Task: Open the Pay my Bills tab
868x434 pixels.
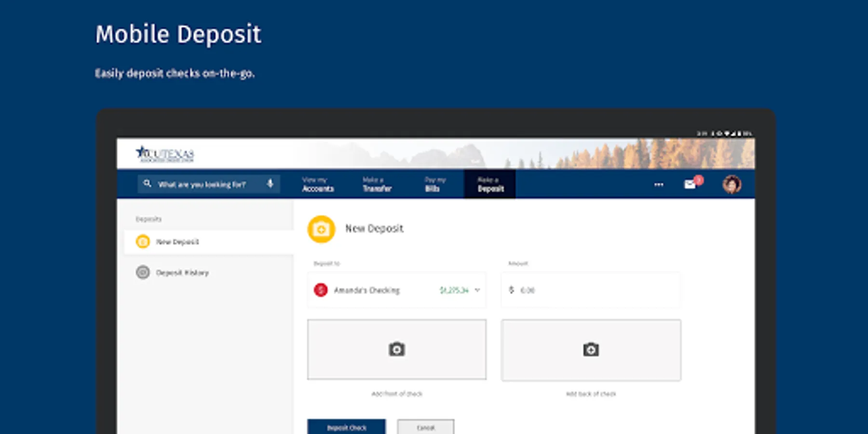Action: coord(434,184)
